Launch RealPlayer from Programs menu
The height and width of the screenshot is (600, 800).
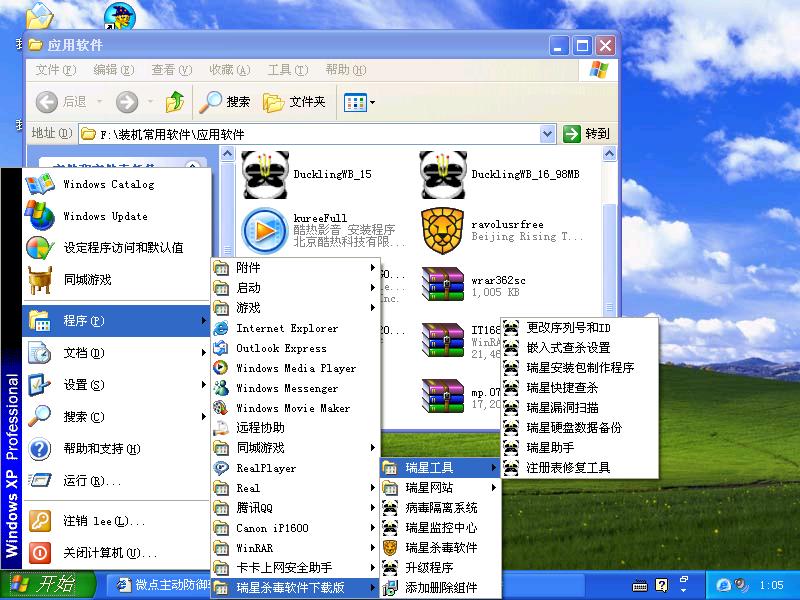295,468
